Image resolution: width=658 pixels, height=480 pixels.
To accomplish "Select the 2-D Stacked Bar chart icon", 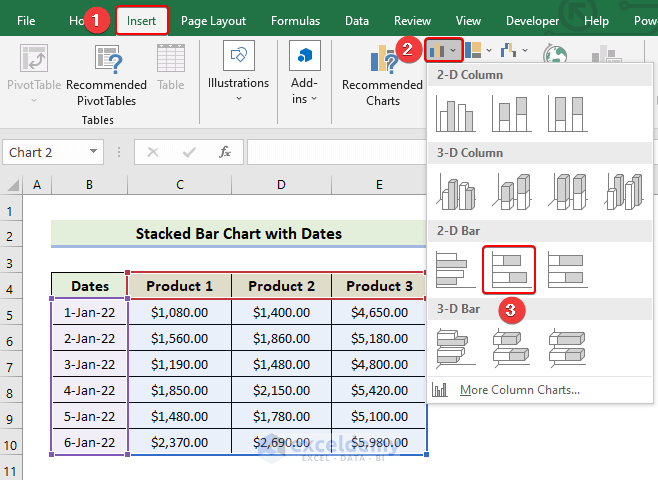I will [x=508, y=270].
